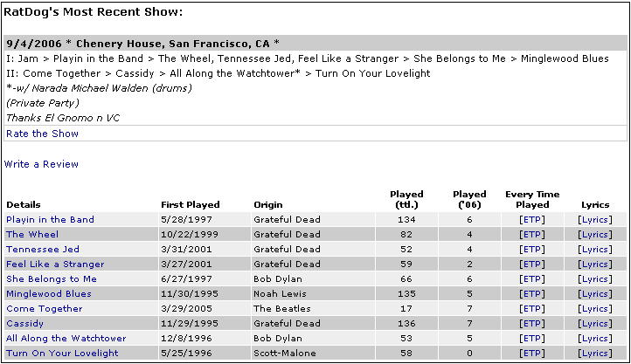Open ETP link for Playin in the Band
The width and height of the screenshot is (631, 364).
click(x=531, y=220)
